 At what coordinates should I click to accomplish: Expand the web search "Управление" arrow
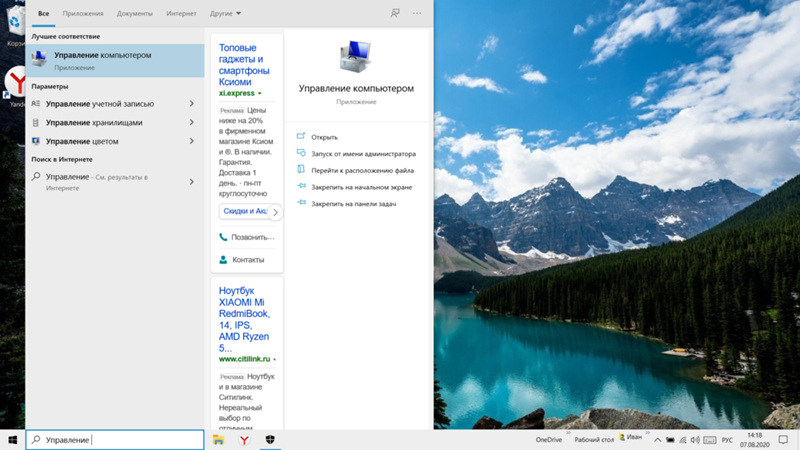point(192,182)
